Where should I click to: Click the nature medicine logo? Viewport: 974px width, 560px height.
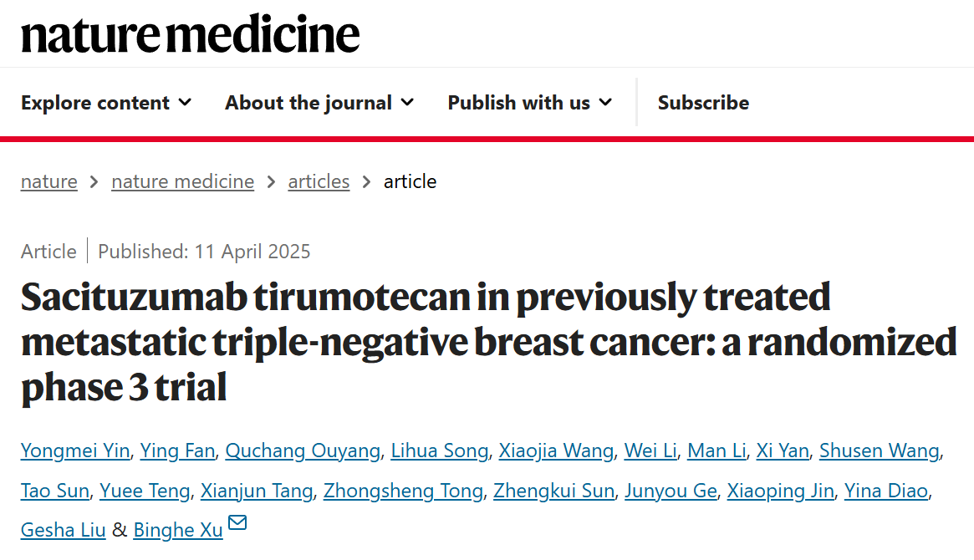(191, 35)
